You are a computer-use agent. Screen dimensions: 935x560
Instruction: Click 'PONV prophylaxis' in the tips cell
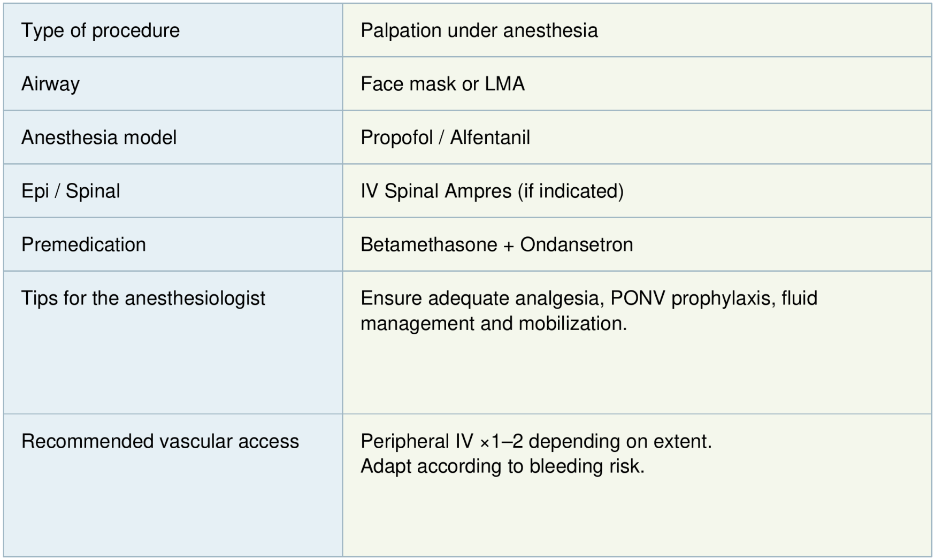coord(692,298)
